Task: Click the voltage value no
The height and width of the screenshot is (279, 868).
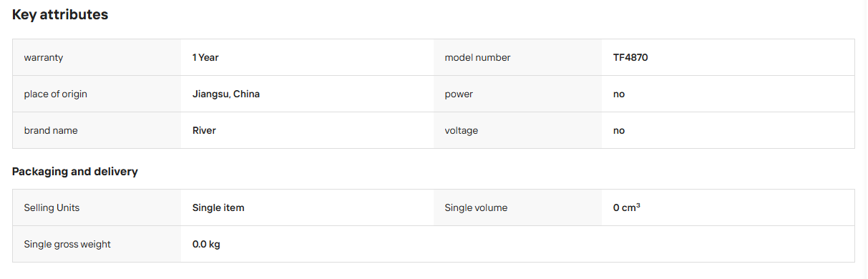Action: point(619,130)
